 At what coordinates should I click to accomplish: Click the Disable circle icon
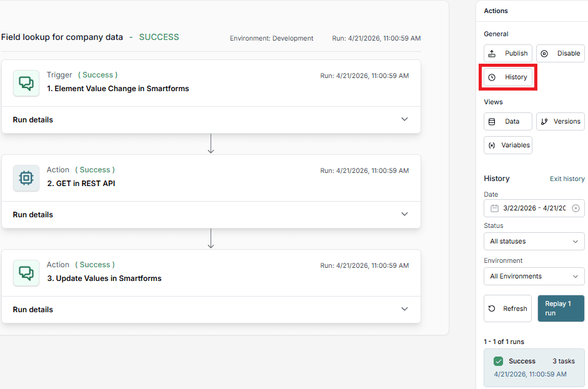coord(544,54)
